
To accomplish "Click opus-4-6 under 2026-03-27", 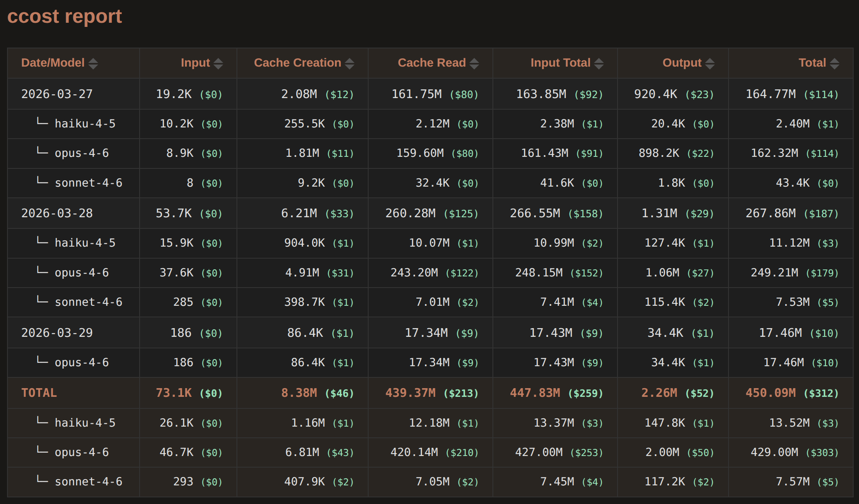I will coord(82,153).
